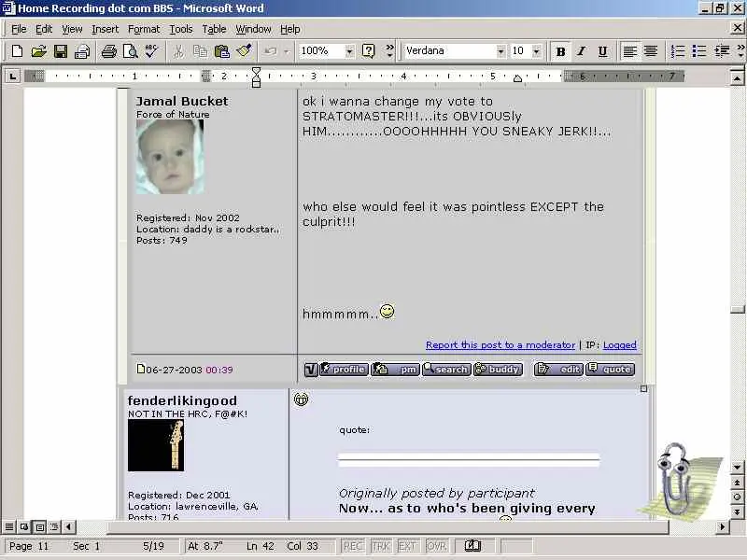Click the smiley emoticon after hmmmmm
Screen dimensions: 747x560
point(387,312)
